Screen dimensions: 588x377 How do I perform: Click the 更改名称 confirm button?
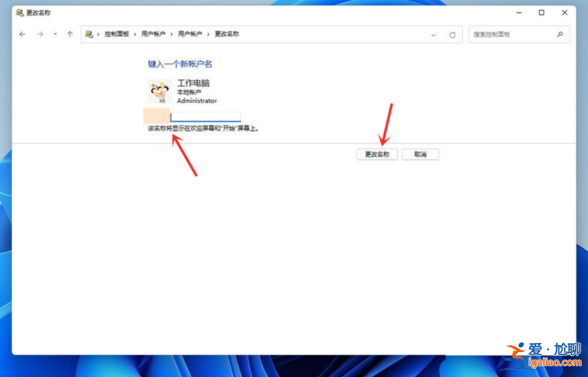(x=377, y=154)
